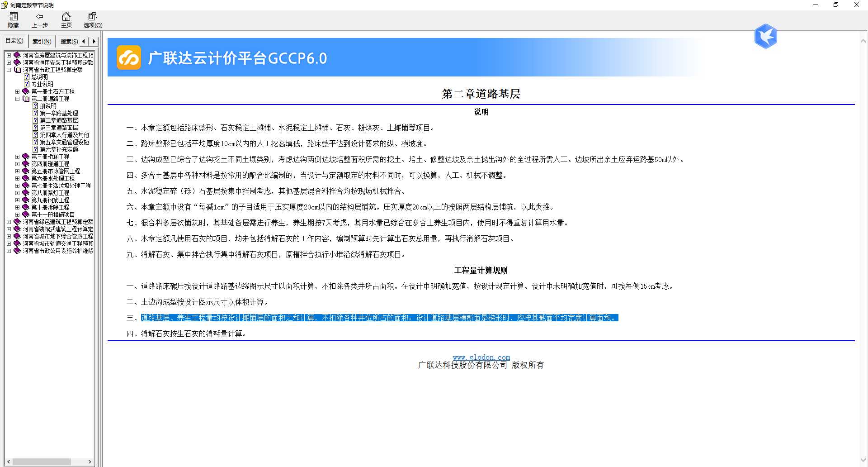Viewport: 868px width, 467px height.
Task: Click tree scrollbar right arrow
Action: [x=90, y=462]
